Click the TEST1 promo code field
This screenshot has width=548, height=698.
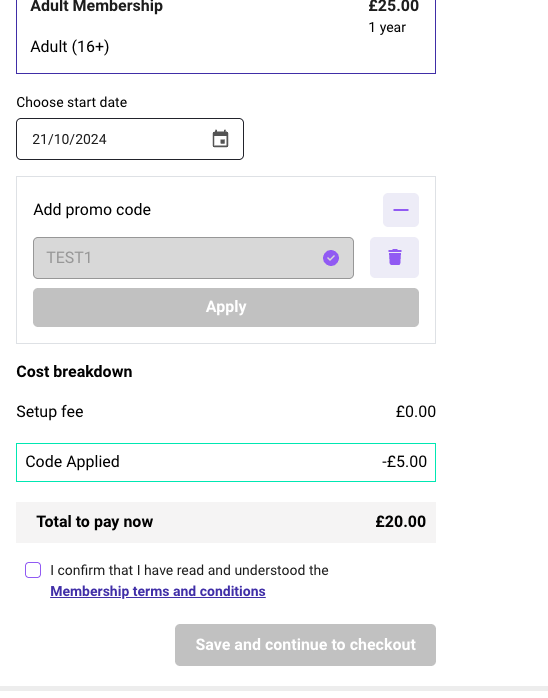pos(193,258)
